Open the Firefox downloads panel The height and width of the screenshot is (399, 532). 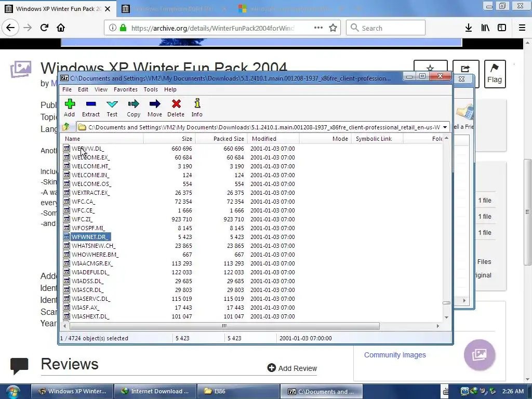tap(469, 28)
